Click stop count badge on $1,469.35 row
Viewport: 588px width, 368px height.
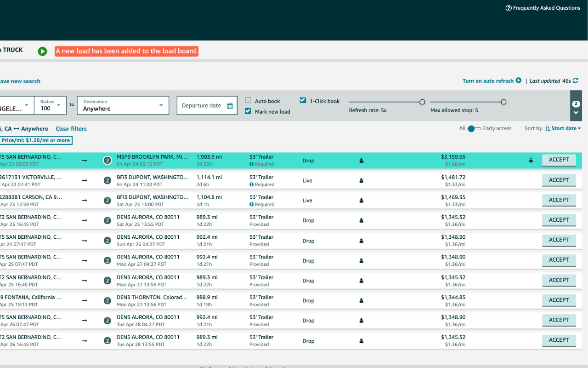[107, 201]
